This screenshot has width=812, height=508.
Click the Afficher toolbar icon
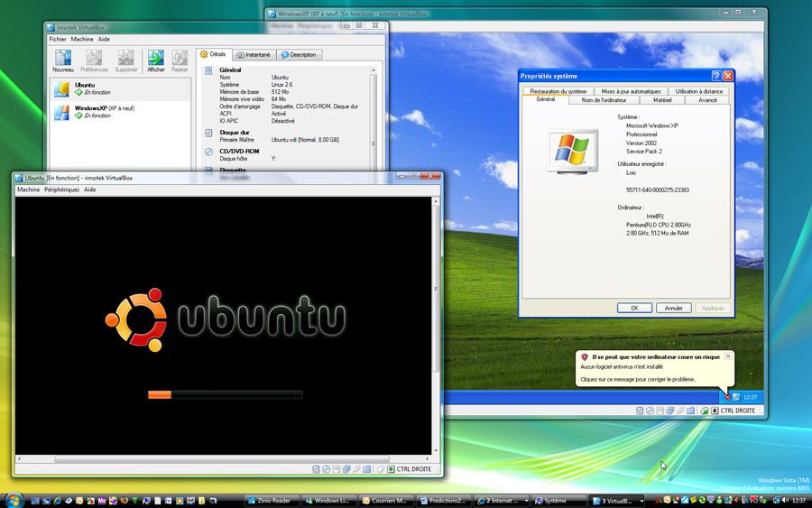(156, 61)
